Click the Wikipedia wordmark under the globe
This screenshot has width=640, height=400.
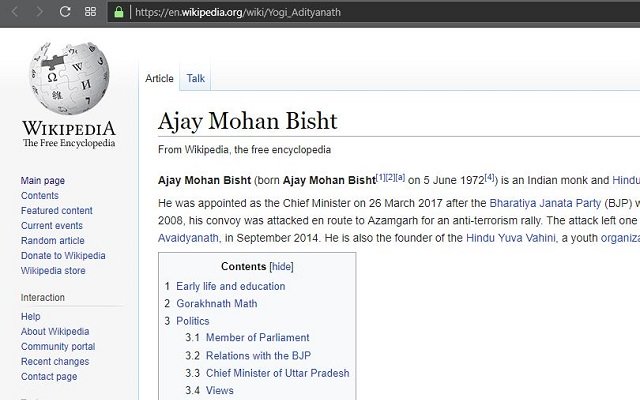pos(69,129)
